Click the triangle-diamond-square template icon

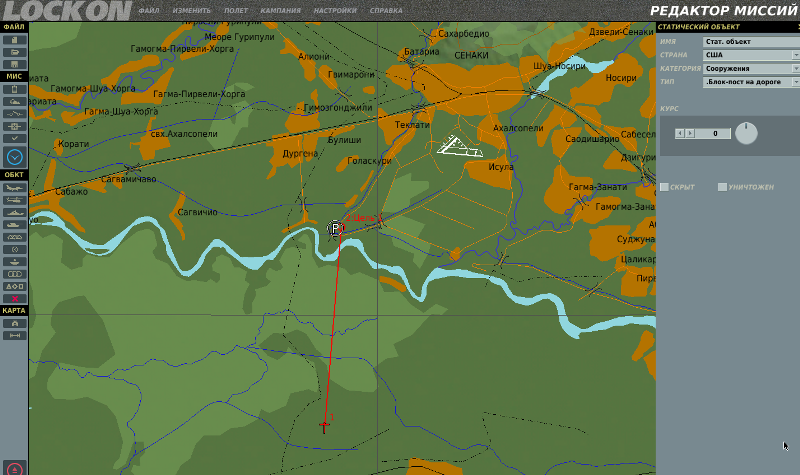14,286
